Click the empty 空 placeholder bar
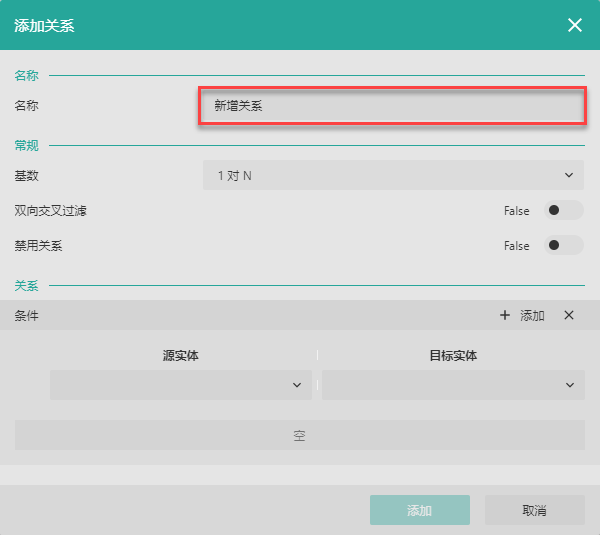The width and height of the screenshot is (600, 535). (299, 435)
